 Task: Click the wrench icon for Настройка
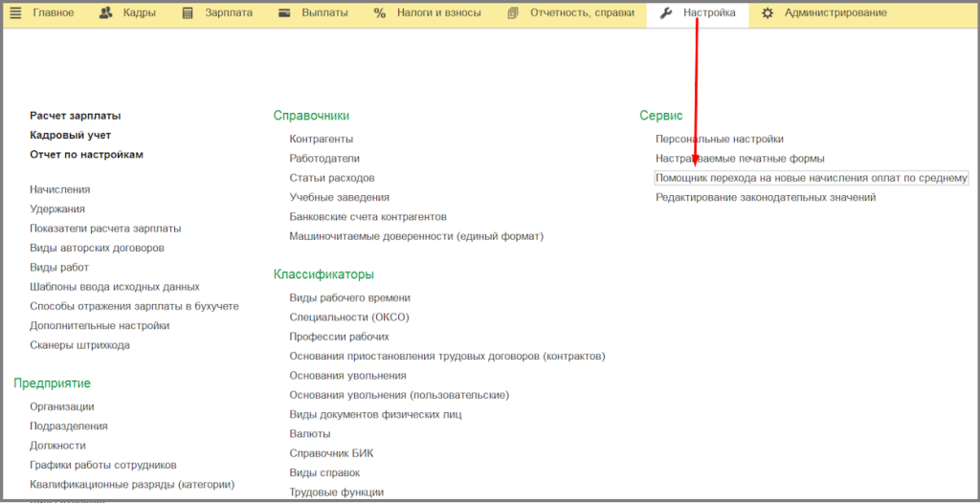pos(666,12)
